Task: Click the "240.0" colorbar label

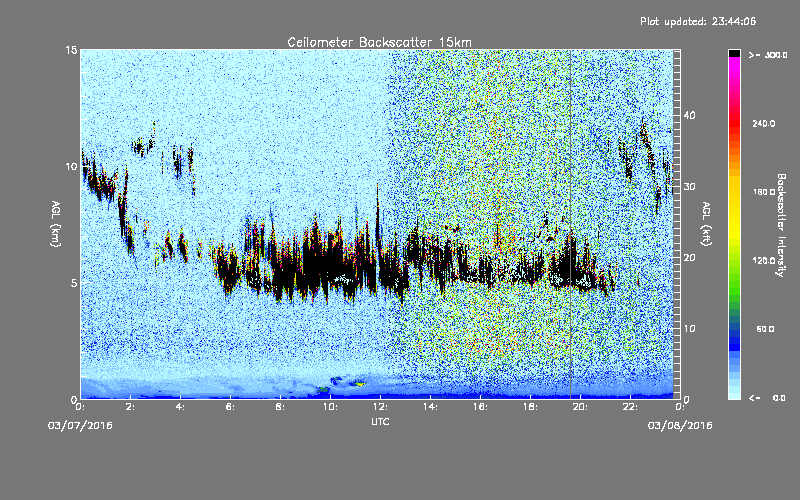Action: click(764, 124)
